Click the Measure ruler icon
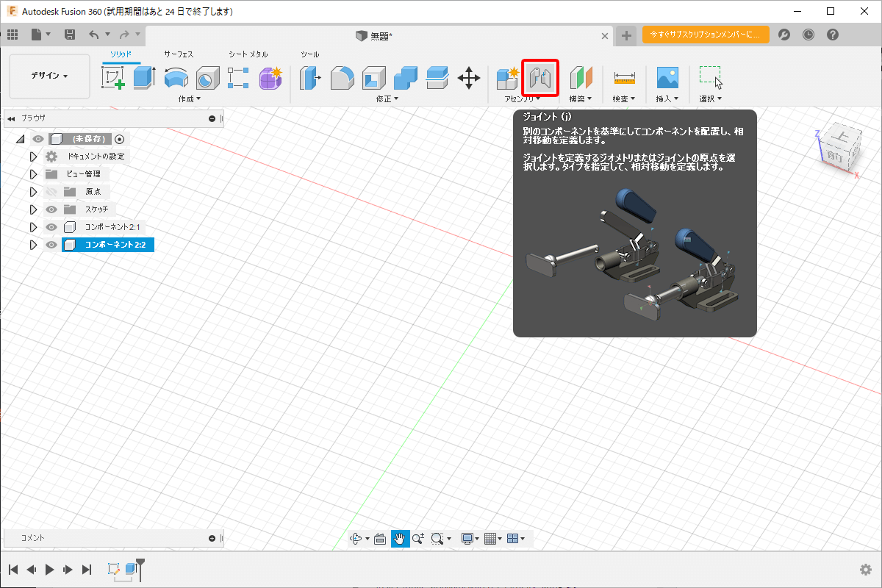Screen dimensions: 882x588 625,77
